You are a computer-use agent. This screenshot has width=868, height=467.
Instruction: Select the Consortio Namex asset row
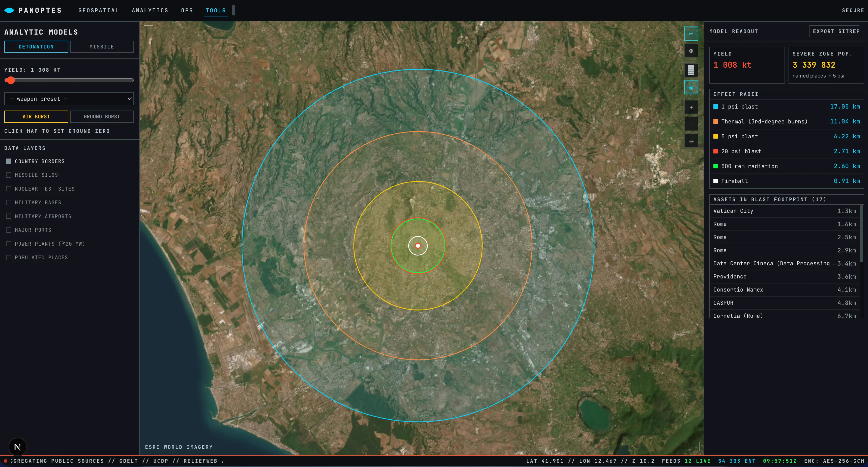point(785,290)
